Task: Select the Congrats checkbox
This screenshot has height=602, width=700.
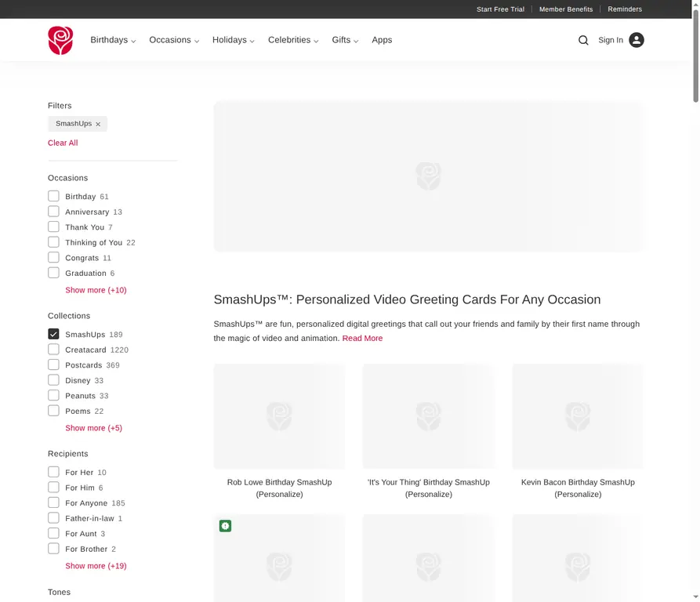Action: click(53, 257)
